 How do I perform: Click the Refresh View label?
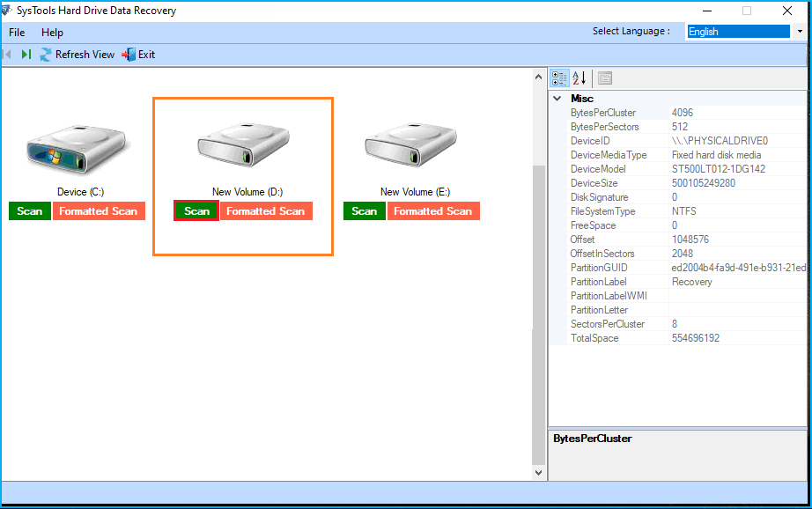85,55
